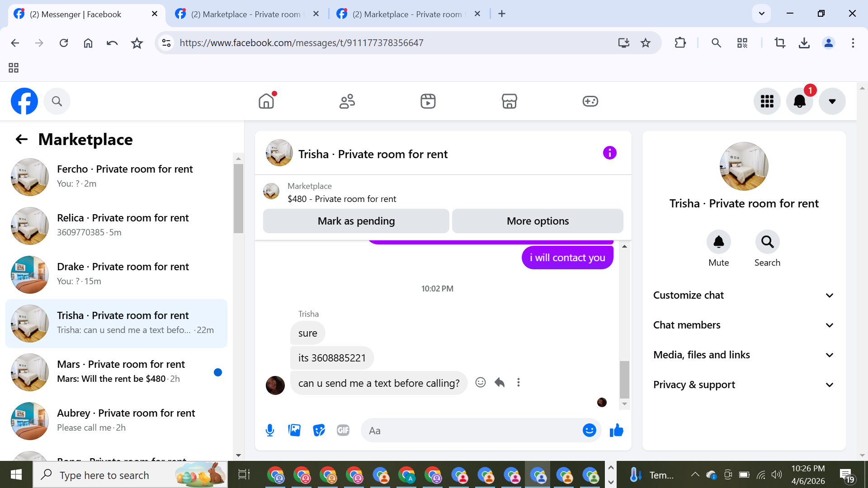The image size is (868, 488).
Task: Attach a photo or file
Action: 294,430
